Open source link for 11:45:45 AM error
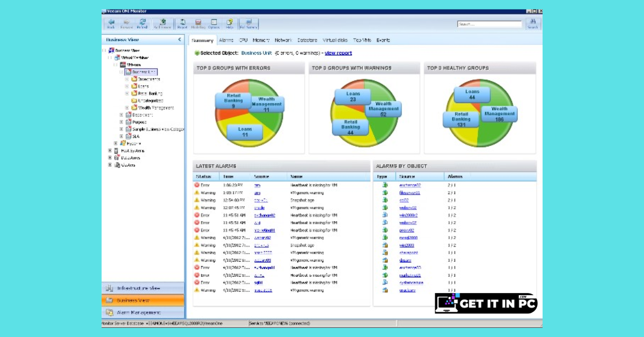 point(264,230)
